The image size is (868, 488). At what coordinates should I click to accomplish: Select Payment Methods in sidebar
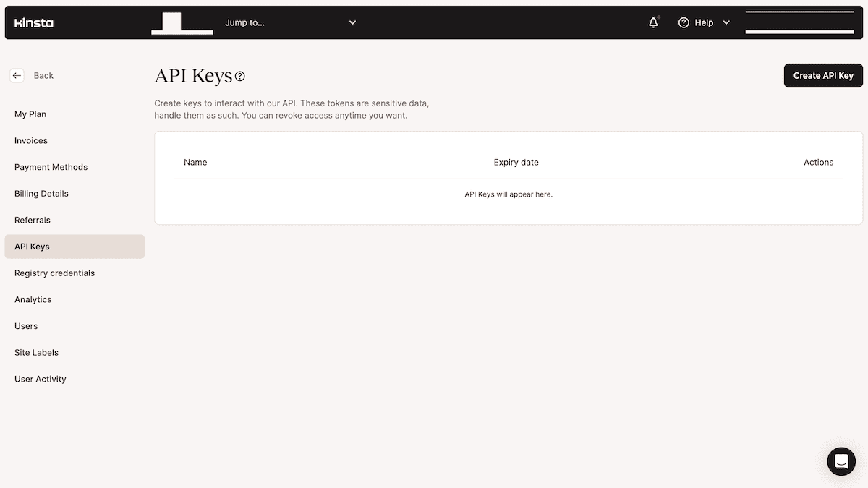click(51, 167)
